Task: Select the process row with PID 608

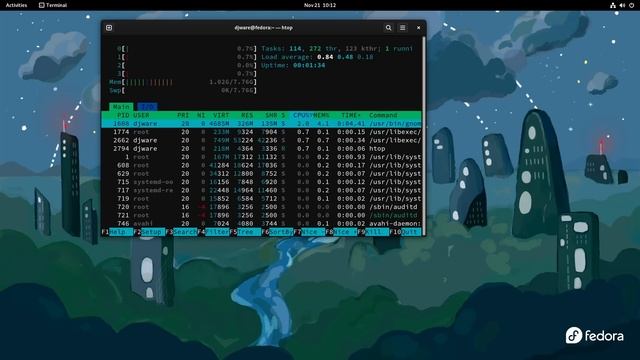Action: pyautogui.click(x=261, y=165)
